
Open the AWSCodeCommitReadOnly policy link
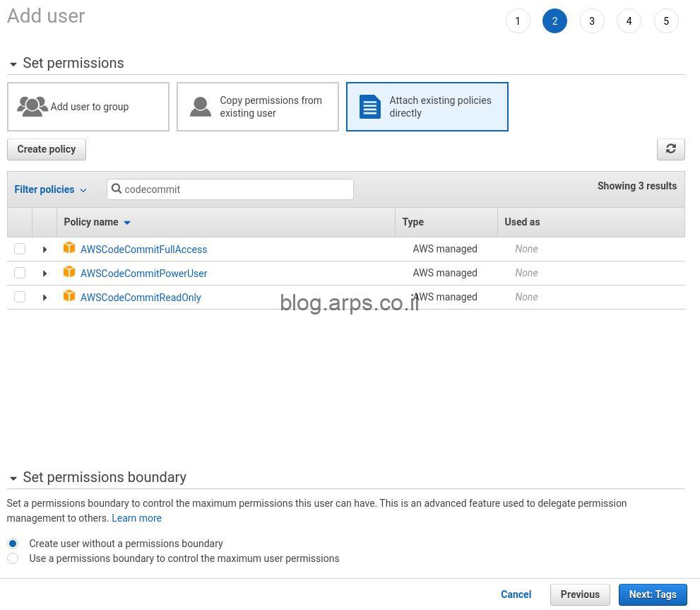(141, 298)
